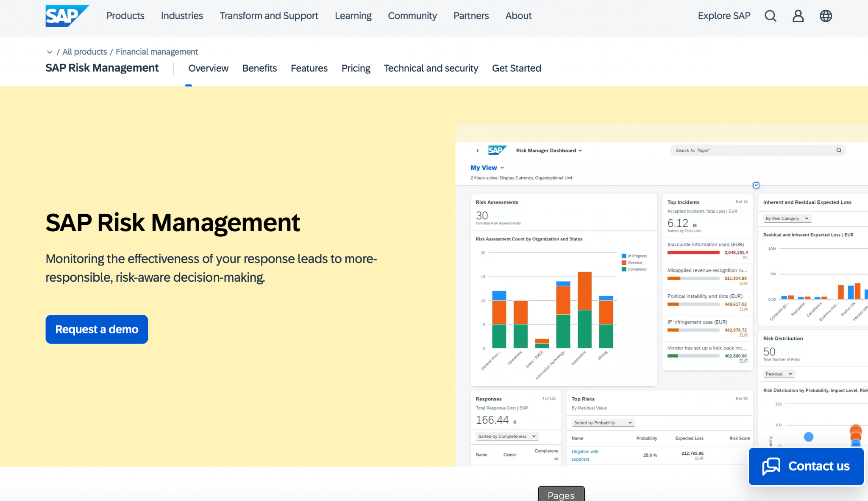The width and height of the screenshot is (868, 501).
Task: Switch to the Benefits tab
Action: 259,68
